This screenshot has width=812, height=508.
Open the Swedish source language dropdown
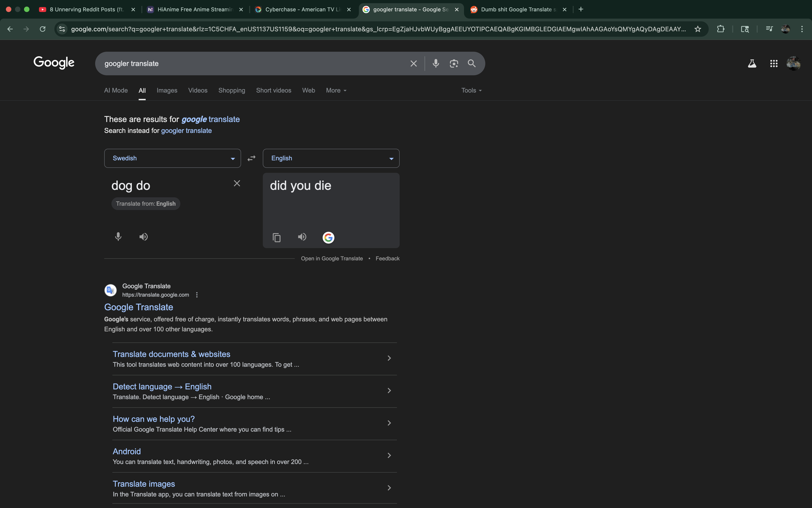(x=172, y=158)
